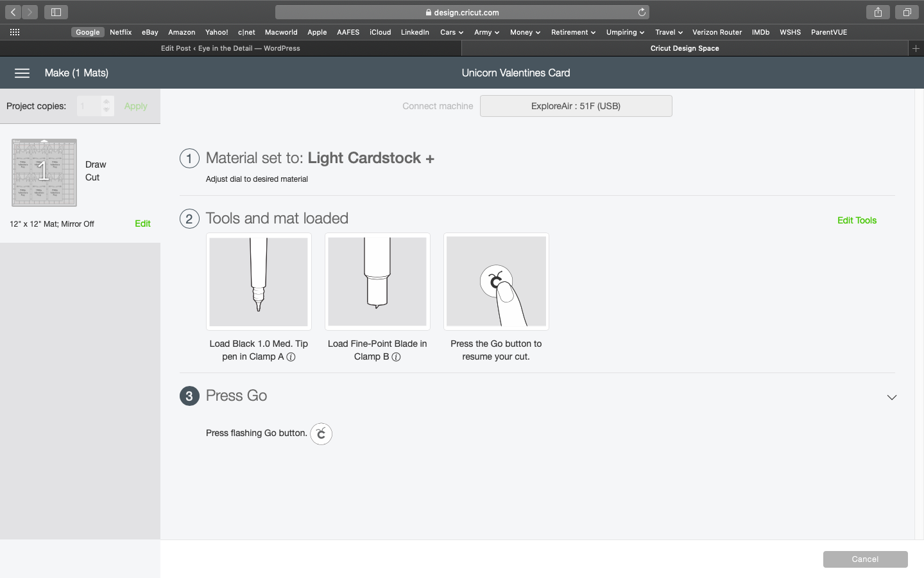924x578 pixels.
Task: Select the mat 1 preview thumbnail
Action: [x=44, y=173]
